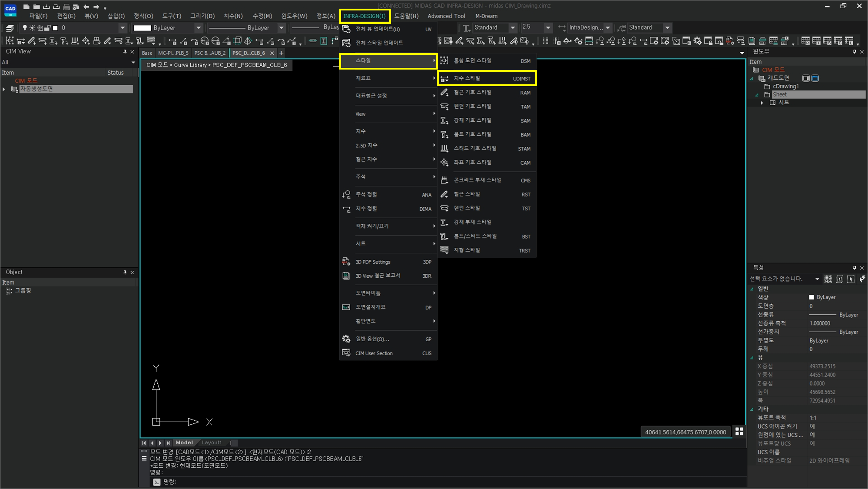Image resolution: width=868 pixels, height=489 pixels.
Task: Click the Open folder icon in quick access bar
Action: coord(36,7)
